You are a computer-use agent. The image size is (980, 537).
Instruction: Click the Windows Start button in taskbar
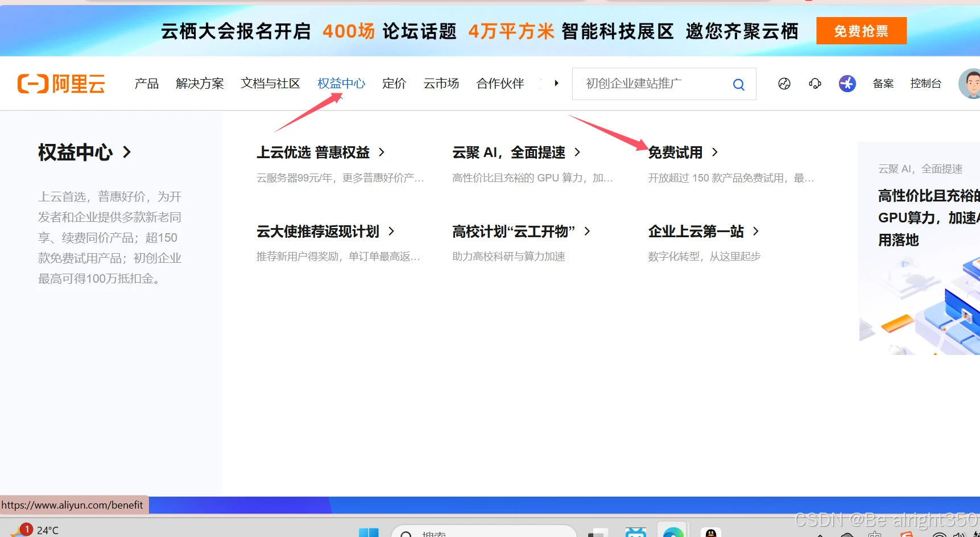click(369, 533)
